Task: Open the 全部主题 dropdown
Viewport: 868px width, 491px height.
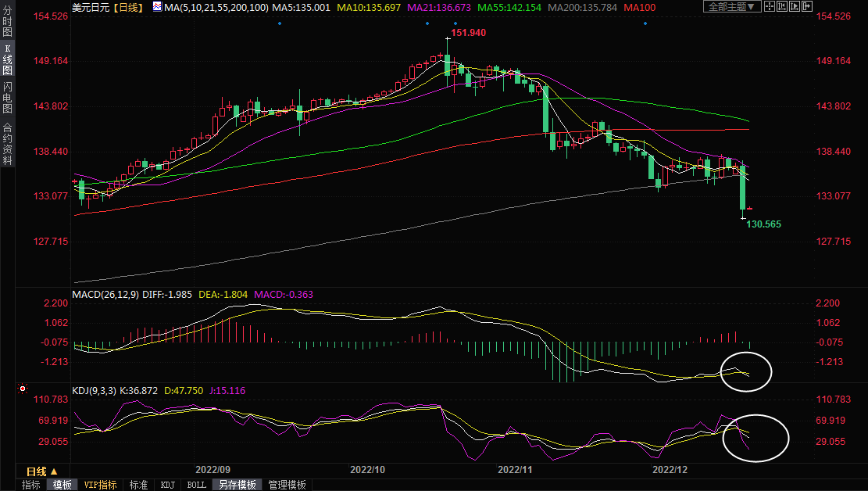Action: (731, 7)
